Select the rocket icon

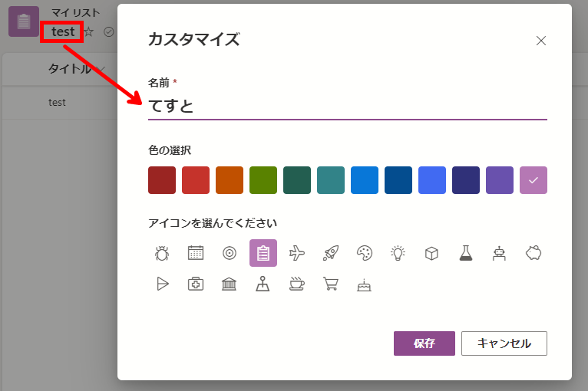[331, 253]
